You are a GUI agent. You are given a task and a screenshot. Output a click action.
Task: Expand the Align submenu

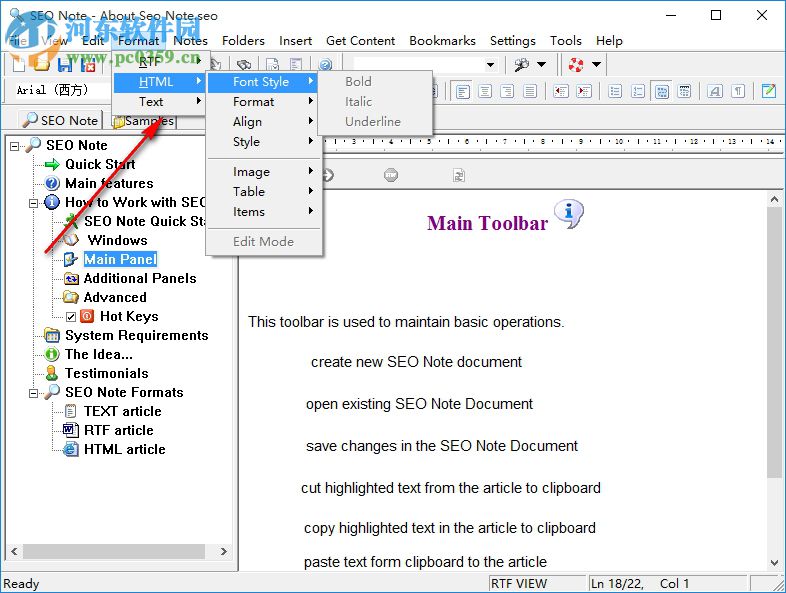click(265, 122)
